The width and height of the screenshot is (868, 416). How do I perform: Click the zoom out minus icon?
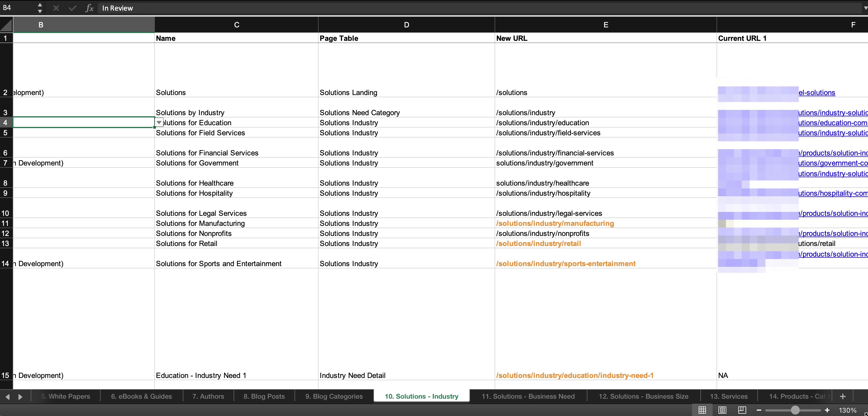pyautogui.click(x=759, y=410)
